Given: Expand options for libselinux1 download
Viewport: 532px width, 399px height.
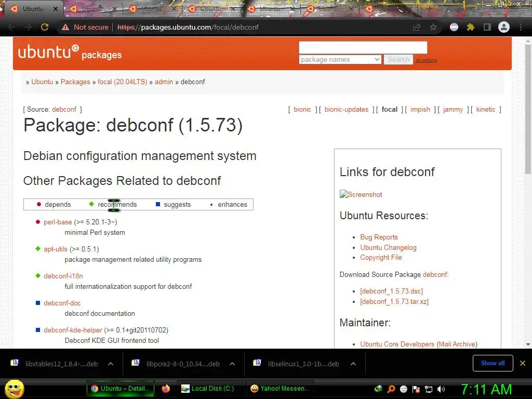Looking at the screenshot, I should coord(353,364).
